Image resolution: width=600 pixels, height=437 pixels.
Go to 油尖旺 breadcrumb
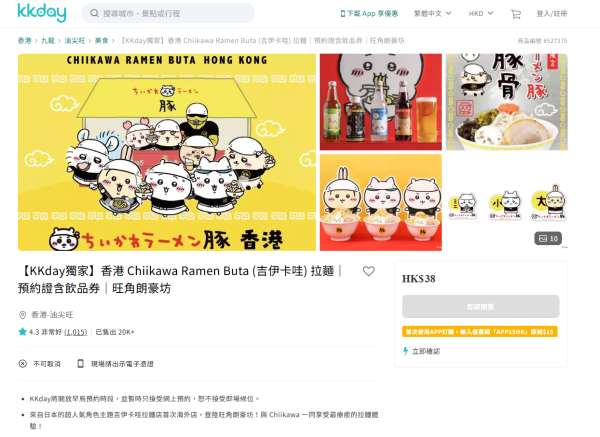75,41
